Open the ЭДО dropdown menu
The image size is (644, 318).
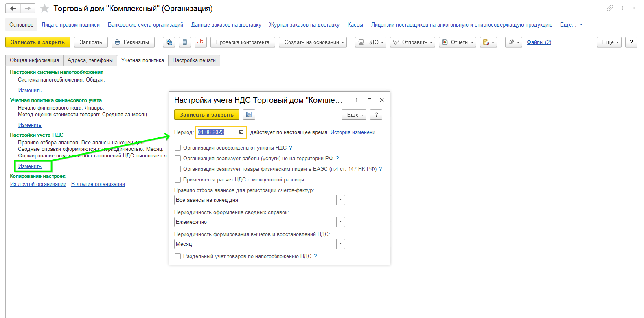pyautogui.click(x=370, y=42)
